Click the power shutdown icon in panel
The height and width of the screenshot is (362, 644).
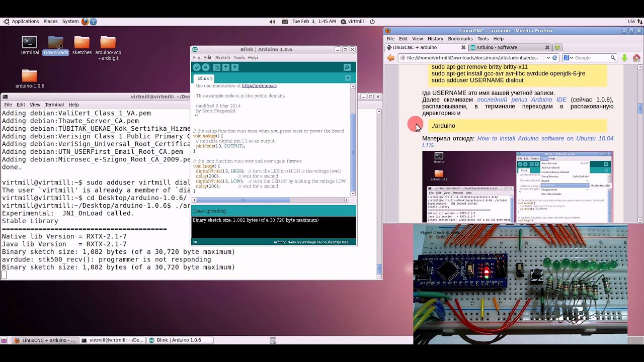point(372,22)
